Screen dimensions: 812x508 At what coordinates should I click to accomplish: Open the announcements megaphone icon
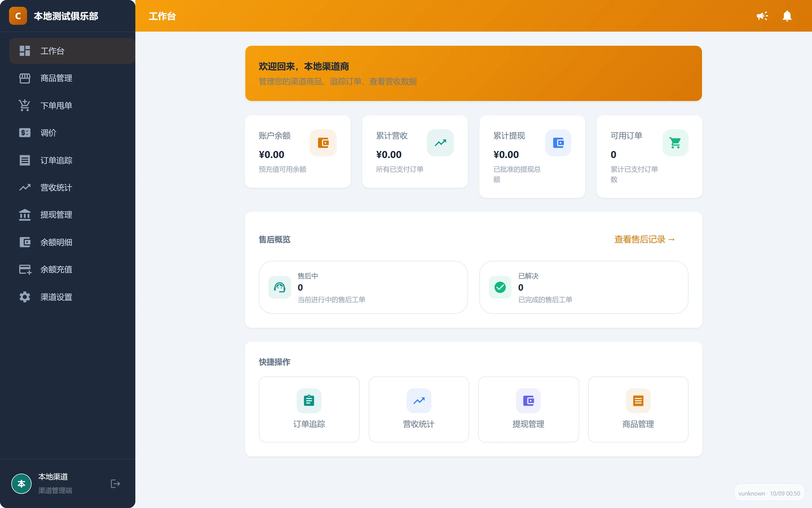pyautogui.click(x=762, y=16)
